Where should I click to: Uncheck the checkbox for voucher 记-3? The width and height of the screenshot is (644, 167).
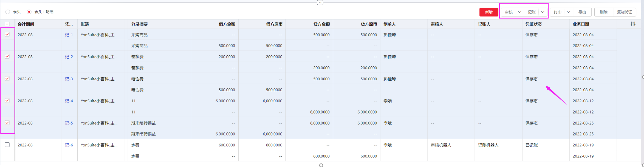[x=7, y=79]
